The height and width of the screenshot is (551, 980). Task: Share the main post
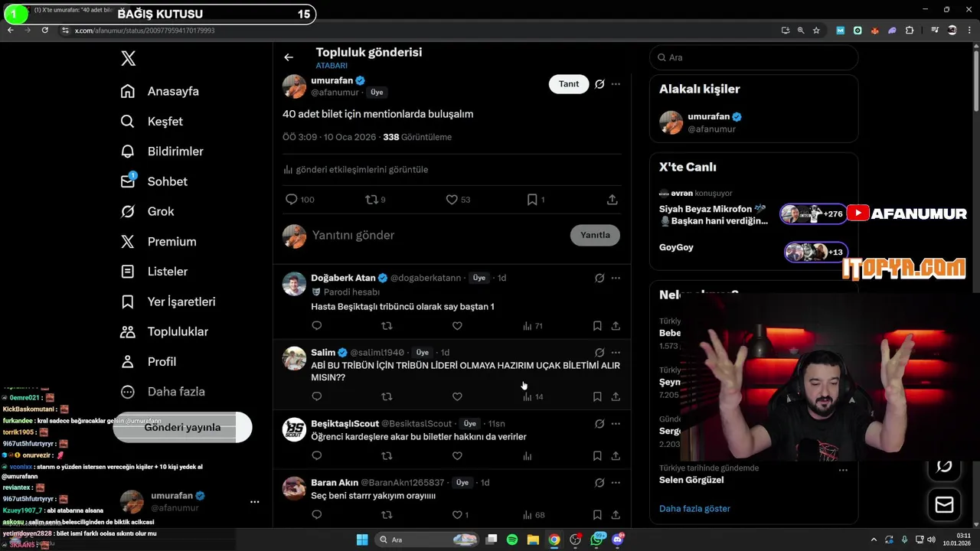(612, 200)
